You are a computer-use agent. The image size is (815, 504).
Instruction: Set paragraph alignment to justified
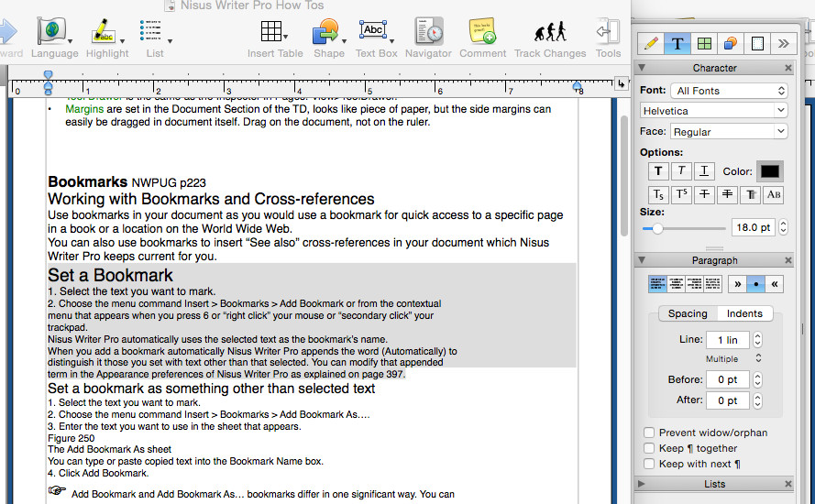(712, 284)
